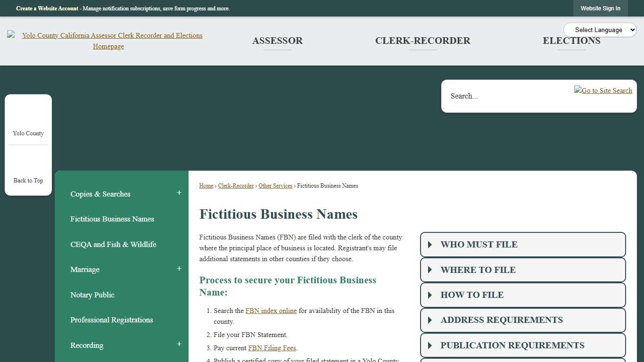Click the plus icon next to Marriage
The image size is (644, 362).
point(179,268)
